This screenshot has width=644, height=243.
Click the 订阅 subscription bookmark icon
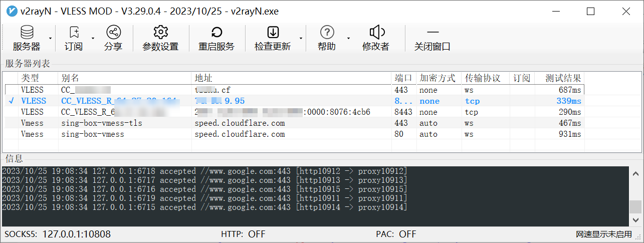coord(74,33)
